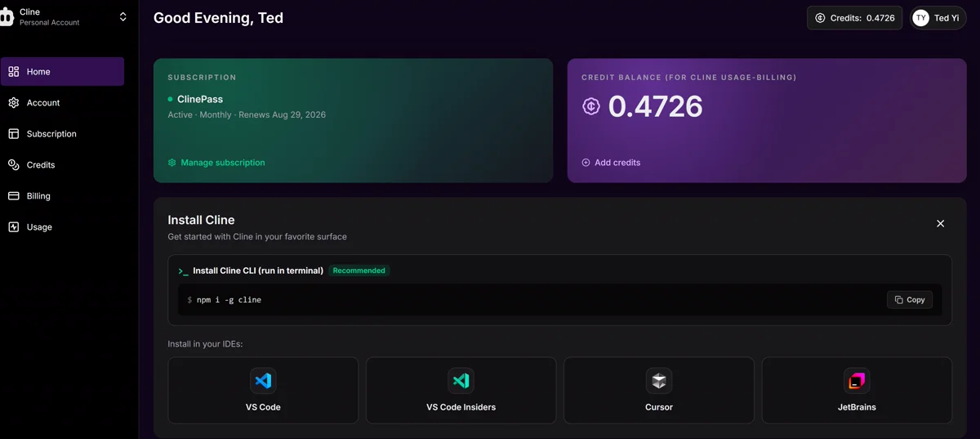Click the gear icon beside Manage subscription

tap(171, 163)
